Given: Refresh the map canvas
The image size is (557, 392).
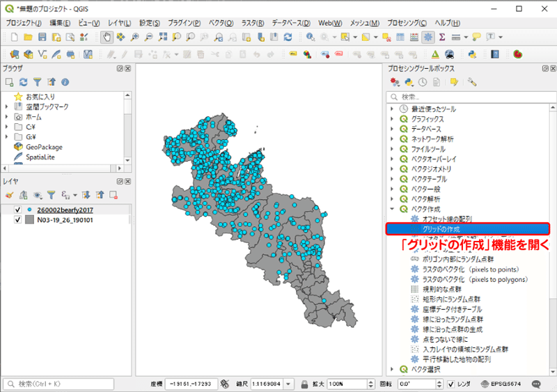Looking at the screenshot, I should point(288,37).
